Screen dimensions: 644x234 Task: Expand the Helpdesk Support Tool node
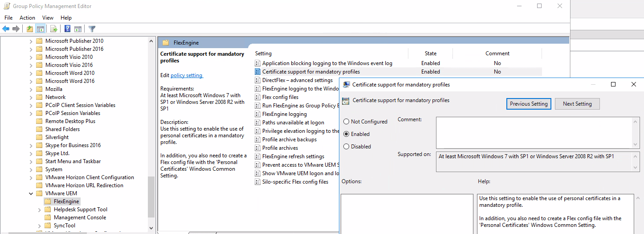pos(39,209)
